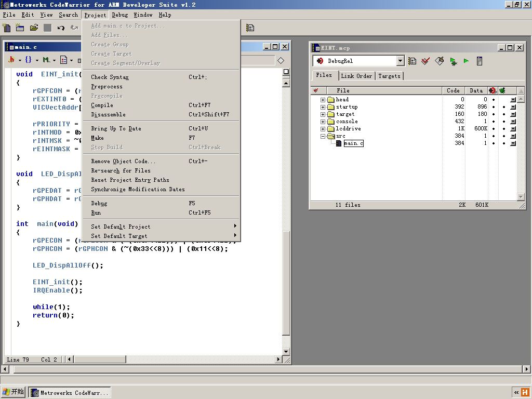Open DebugRel target settings icon in project window

[412, 61]
